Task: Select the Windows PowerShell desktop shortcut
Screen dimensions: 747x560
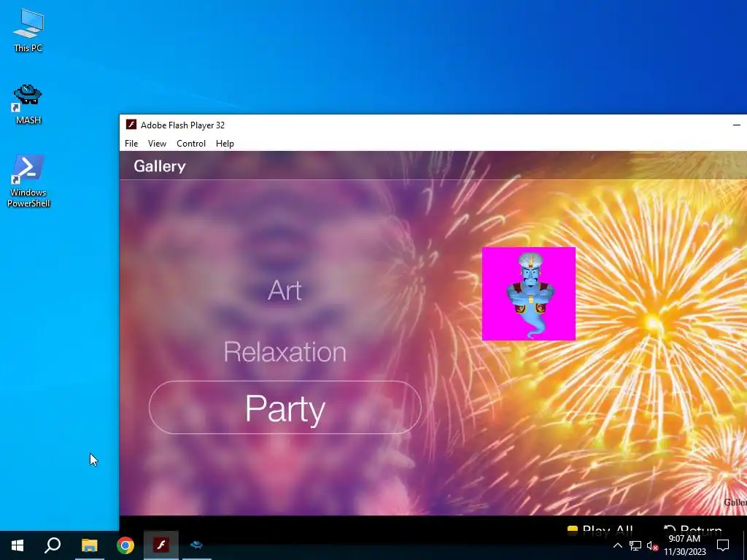Action: [28, 181]
